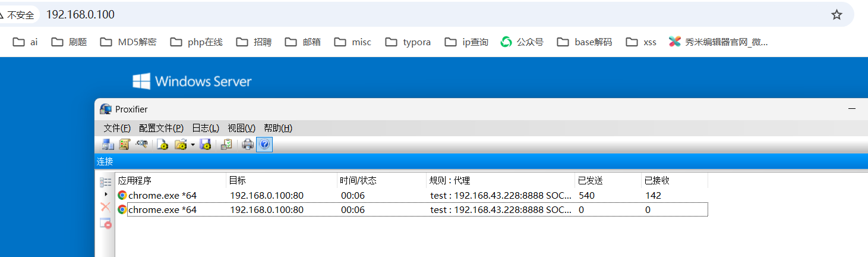Open the ai bookmark folder
This screenshot has width=868, height=257.
26,42
